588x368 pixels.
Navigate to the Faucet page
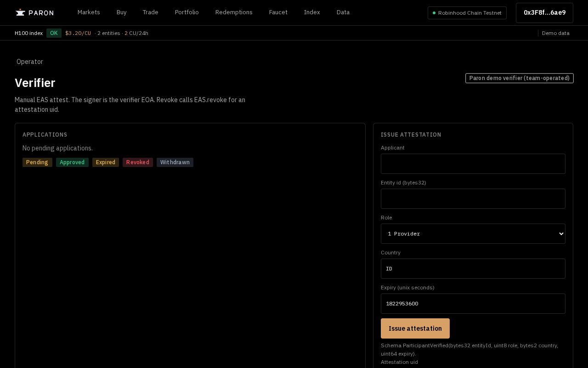coord(278,12)
